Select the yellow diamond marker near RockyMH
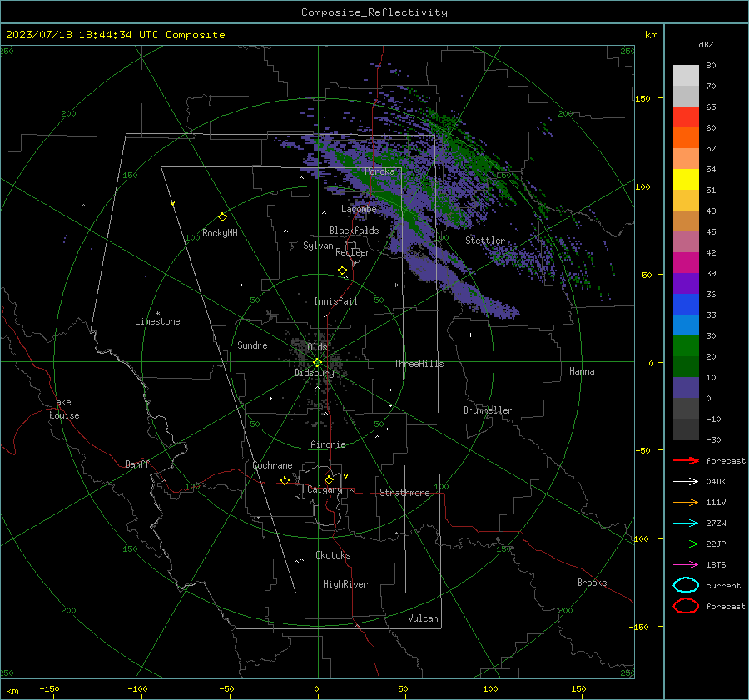The width and height of the screenshot is (749, 700). click(x=222, y=217)
